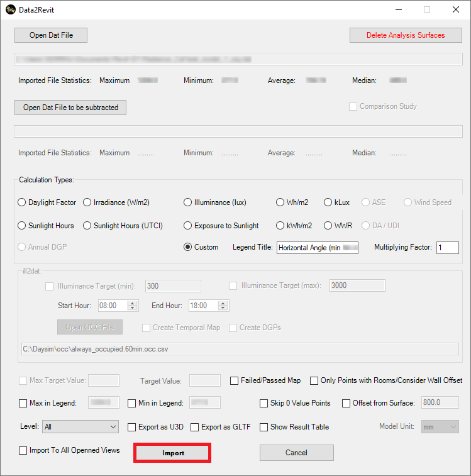Enable Failed/Passed Map checkbox
Image resolution: width=471 pixels, height=476 pixels.
click(234, 380)
